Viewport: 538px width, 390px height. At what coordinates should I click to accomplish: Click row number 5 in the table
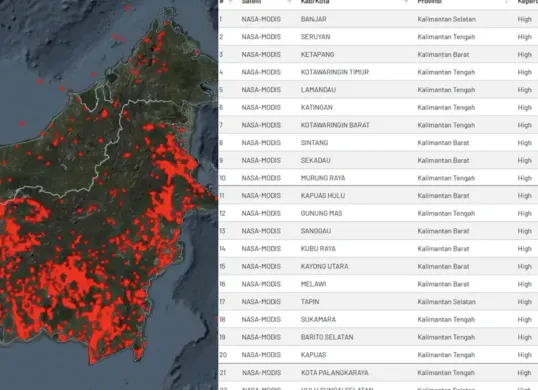221,90
